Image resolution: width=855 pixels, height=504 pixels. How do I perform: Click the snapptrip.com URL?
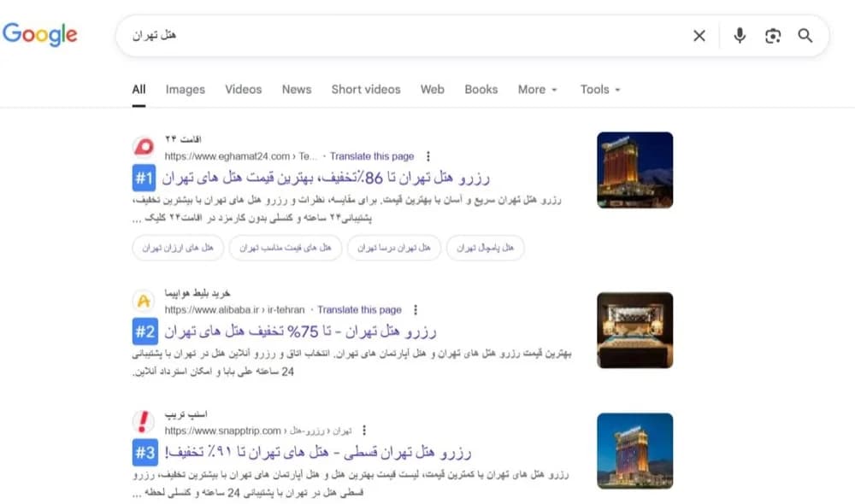pos(258,431)
